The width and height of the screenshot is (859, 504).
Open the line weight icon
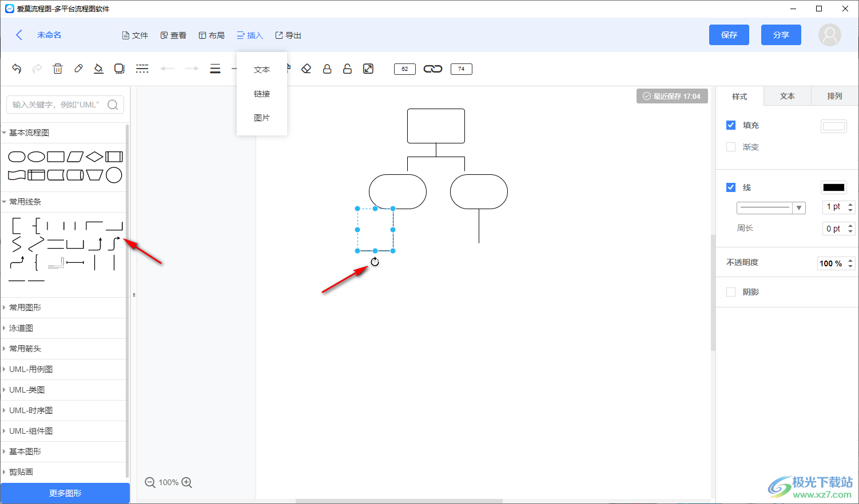(215, 69)
